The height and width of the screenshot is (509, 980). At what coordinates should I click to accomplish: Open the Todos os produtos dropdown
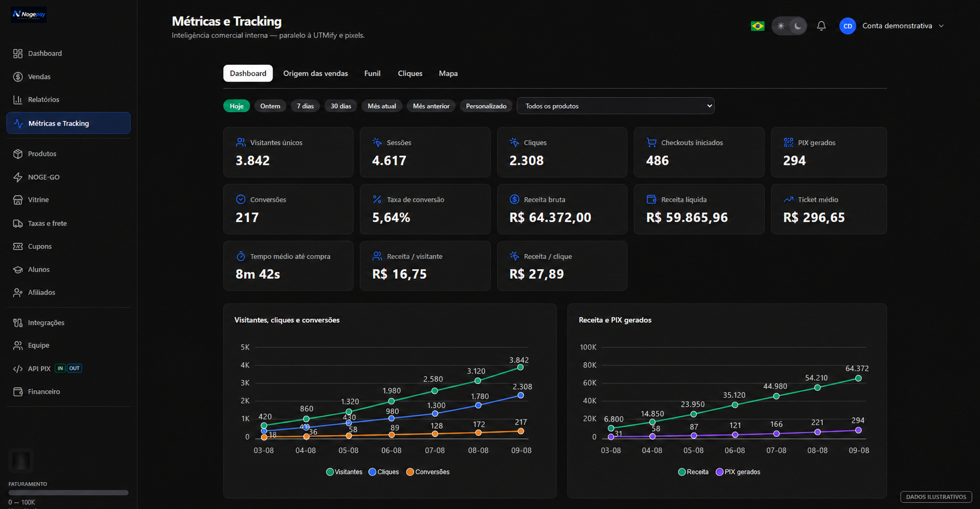[616, 106]
